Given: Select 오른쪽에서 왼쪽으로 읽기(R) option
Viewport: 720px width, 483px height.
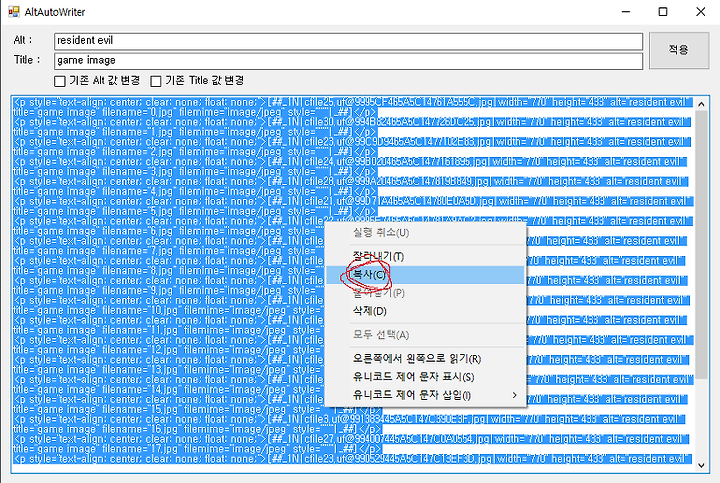Looking at the screenshot, I should (x=425, y=359).
